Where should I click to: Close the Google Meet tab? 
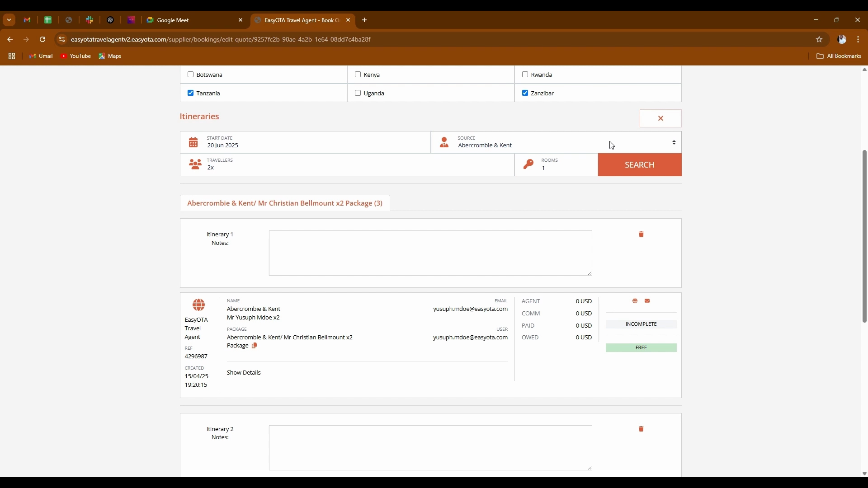[x=241, y=20]
